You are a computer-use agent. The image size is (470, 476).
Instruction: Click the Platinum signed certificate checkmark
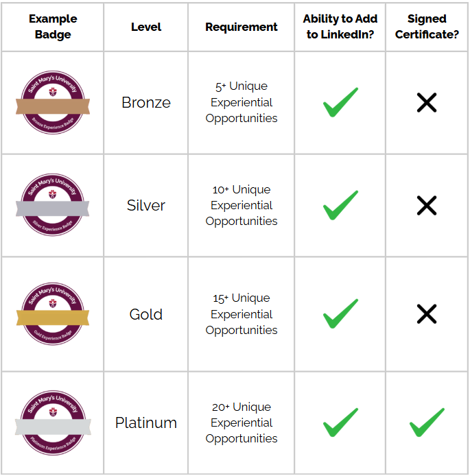pos(427,423)
